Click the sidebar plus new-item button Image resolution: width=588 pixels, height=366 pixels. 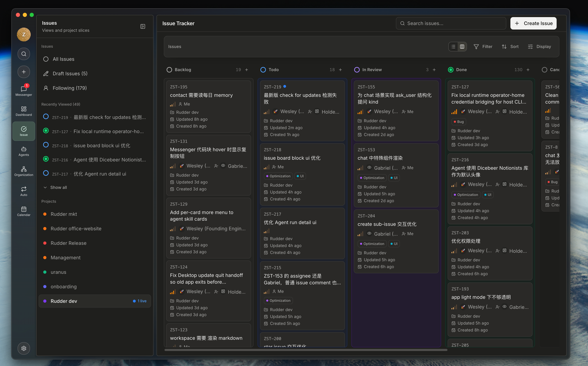(x=24, y=72)
